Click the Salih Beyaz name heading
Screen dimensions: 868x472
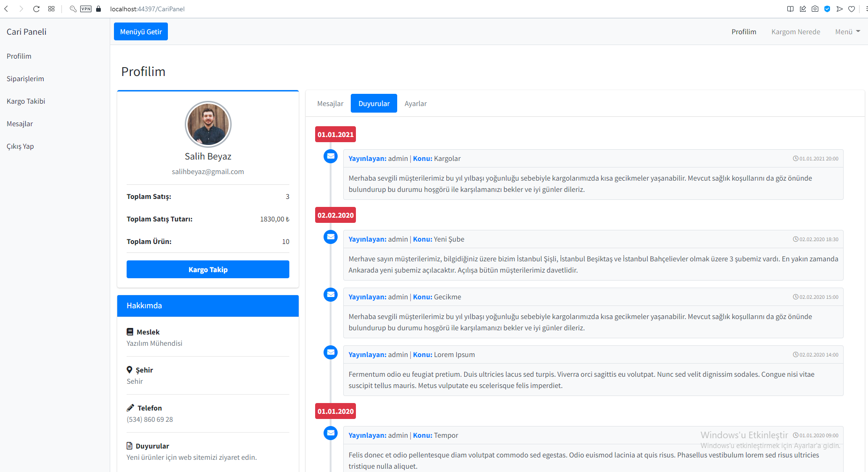tap(208, 156)
